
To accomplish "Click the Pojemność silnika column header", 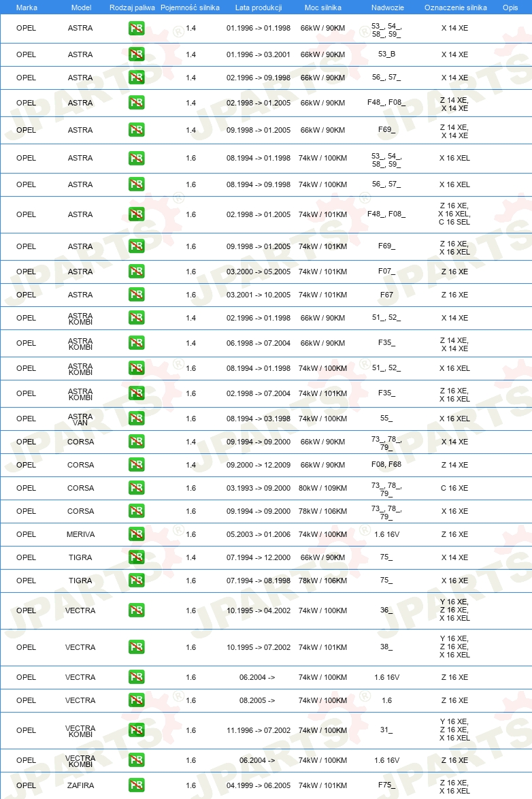I will [190, 7].
